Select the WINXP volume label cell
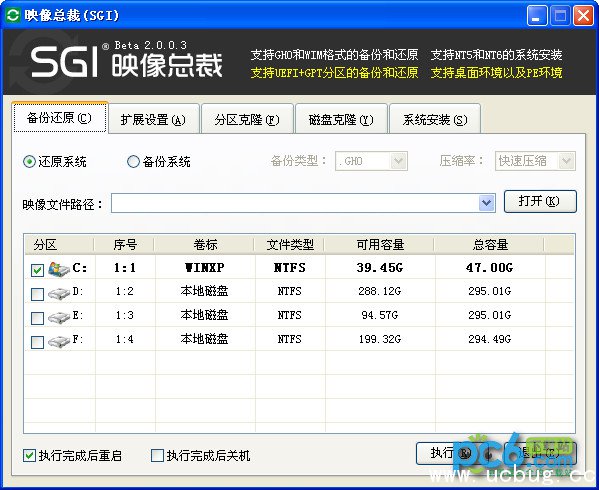599x490 pixels. (x=205, y=268)
